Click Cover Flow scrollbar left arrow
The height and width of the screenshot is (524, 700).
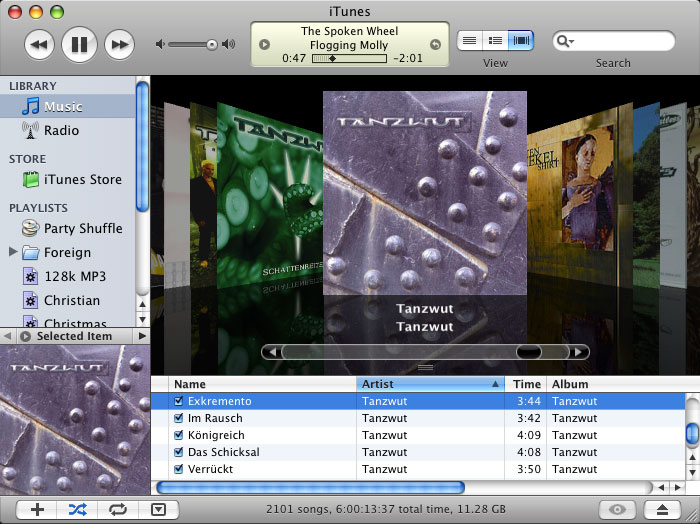[x=272, y=352]
